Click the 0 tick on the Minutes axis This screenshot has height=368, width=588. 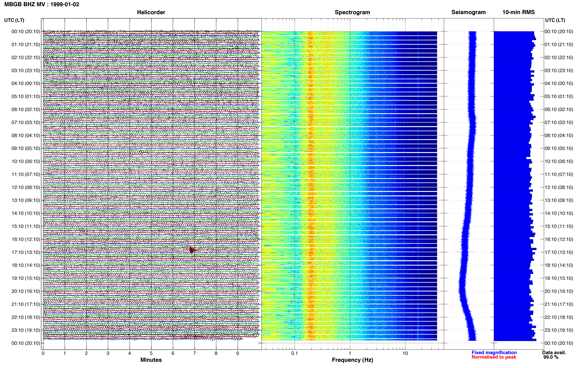coord(43,353)
